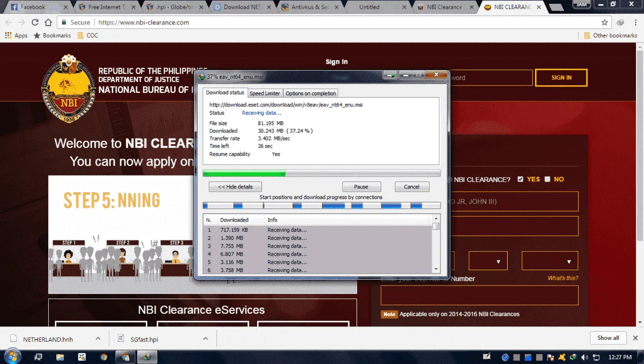Viewport: 644px width, 364px height.
Task: Open Chrome's three-dot menu
Action: (635, 23)
